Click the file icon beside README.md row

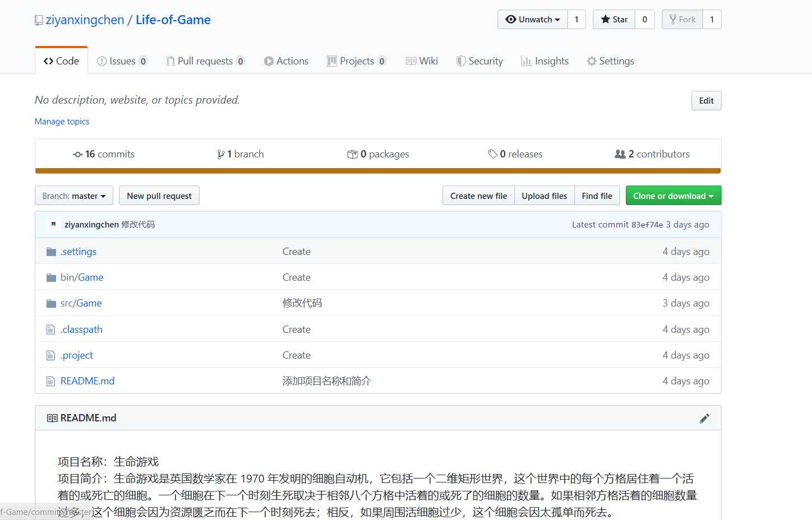[x=50, y=381]
